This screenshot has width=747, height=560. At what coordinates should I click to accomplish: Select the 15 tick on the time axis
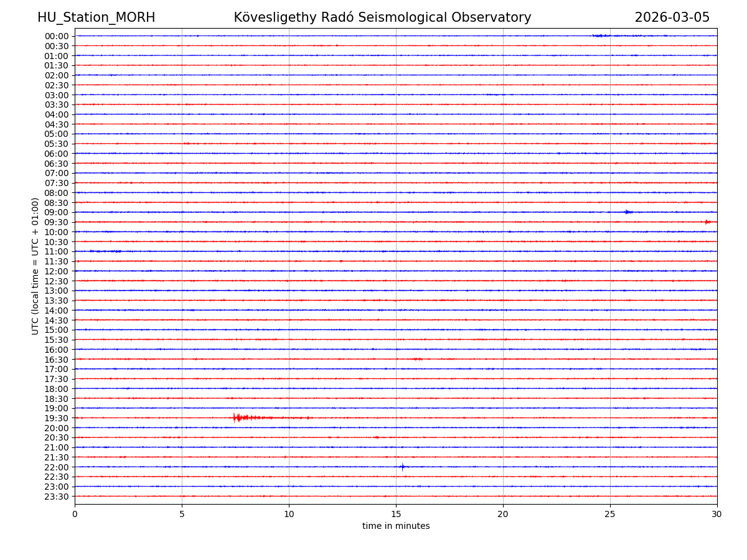point(396,514)
